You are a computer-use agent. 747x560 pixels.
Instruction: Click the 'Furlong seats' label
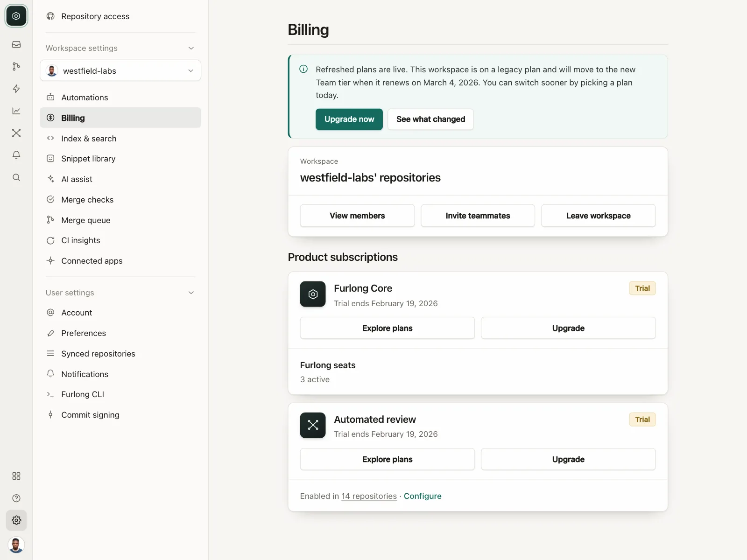(328, 365)
